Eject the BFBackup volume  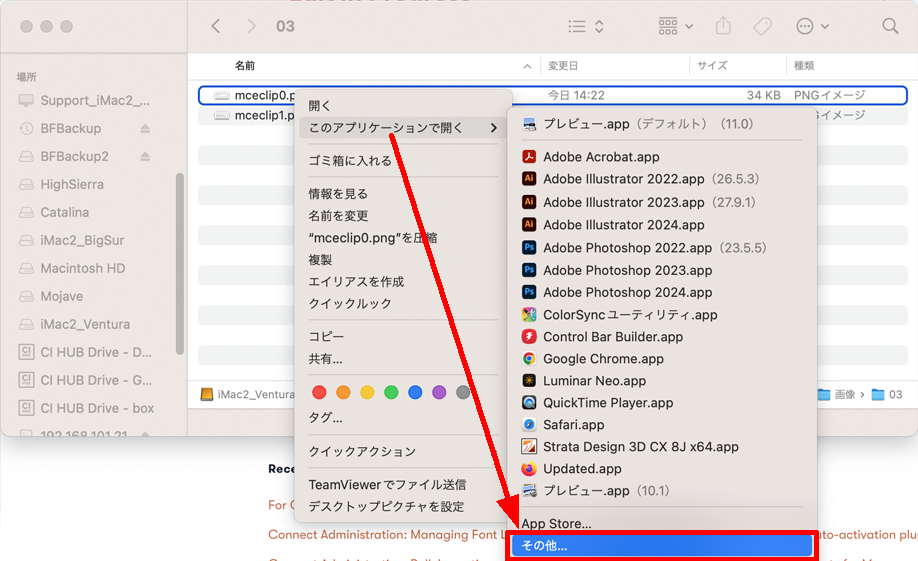pos(145,128)
